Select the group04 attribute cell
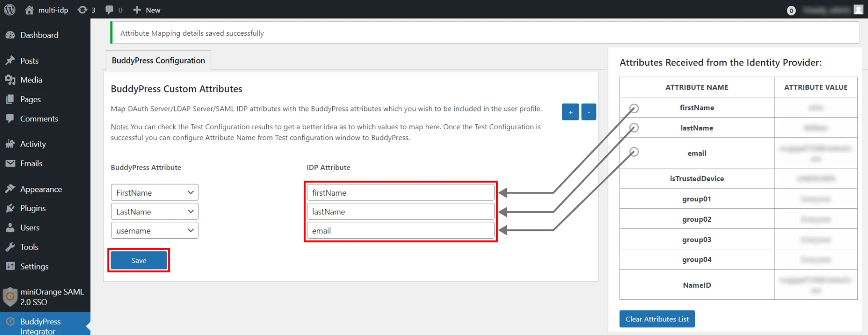Viewport: 868px width, 335px height. 697,259
